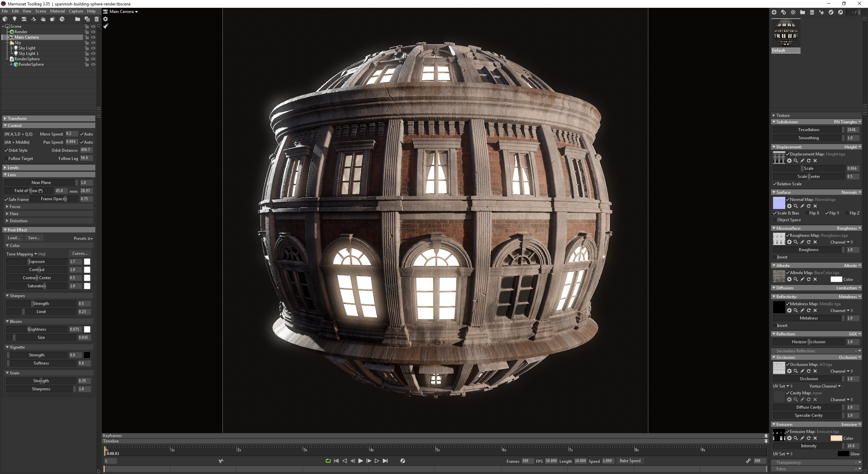The width and height of the screenshot is (868, 474).
Task: Duplicate the selected material
Action: click(x=784, y=12)
